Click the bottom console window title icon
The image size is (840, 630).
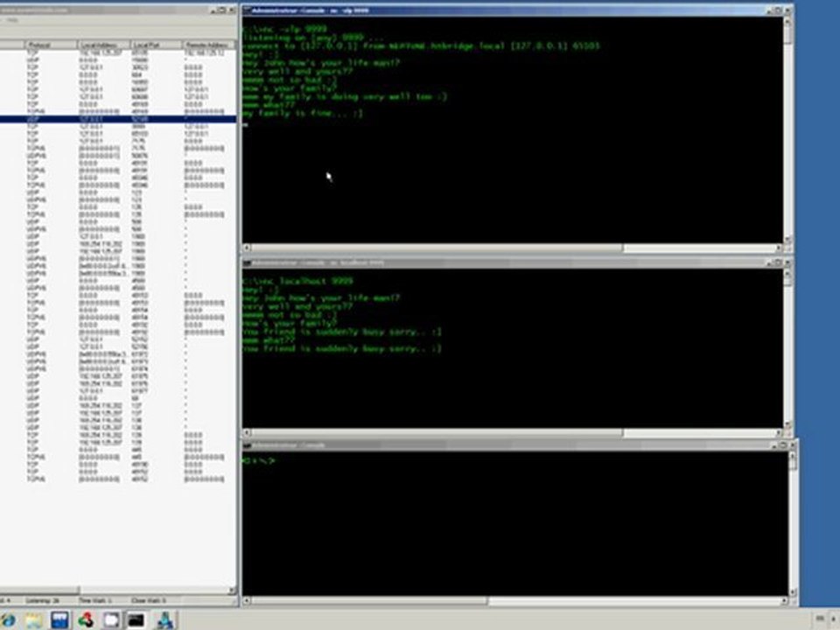pos(247,445)
